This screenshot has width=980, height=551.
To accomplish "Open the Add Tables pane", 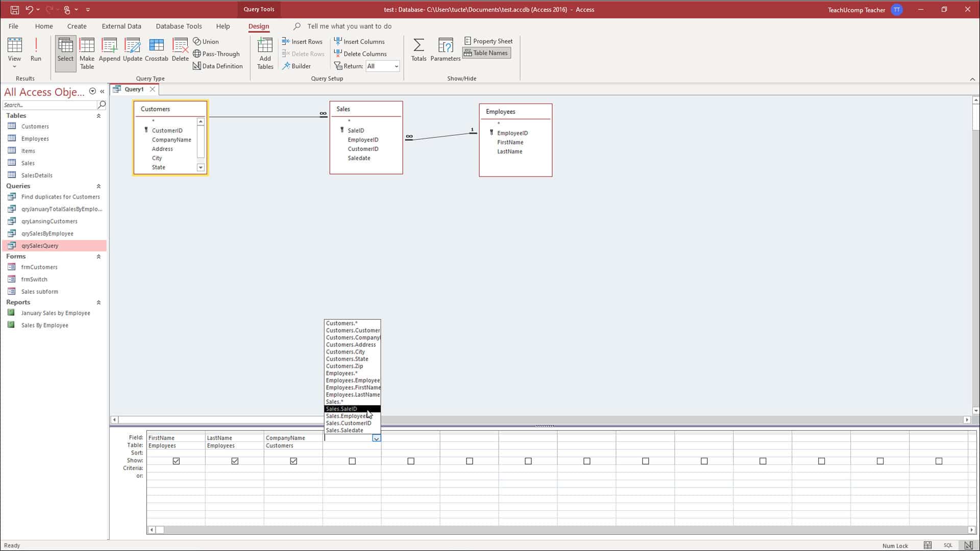I will 265,53.
